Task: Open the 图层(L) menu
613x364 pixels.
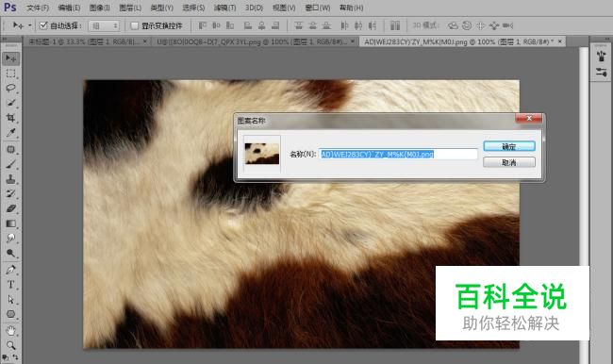Action: click(x=130, y=8)
